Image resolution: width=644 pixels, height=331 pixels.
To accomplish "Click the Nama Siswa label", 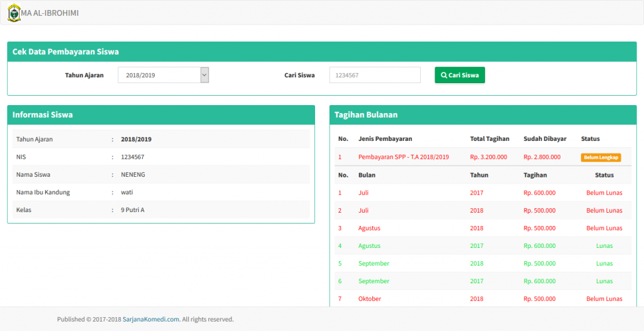I will click(33, 175).
